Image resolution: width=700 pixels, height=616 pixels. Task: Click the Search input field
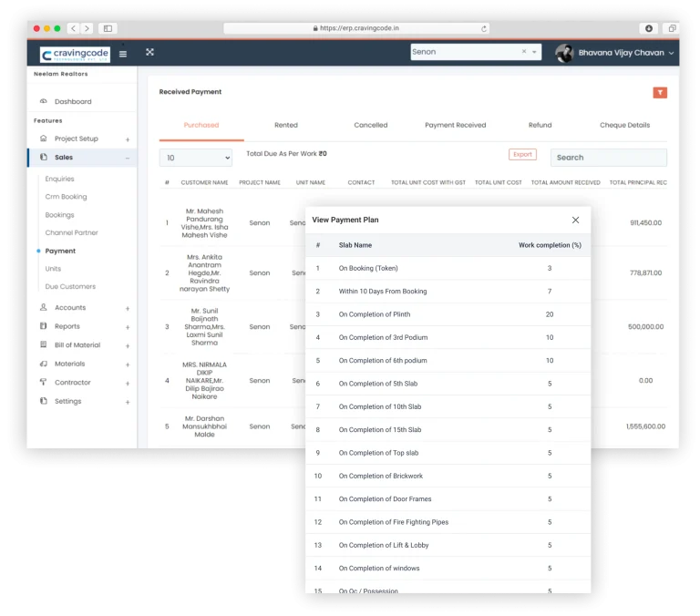pos(608,158)
